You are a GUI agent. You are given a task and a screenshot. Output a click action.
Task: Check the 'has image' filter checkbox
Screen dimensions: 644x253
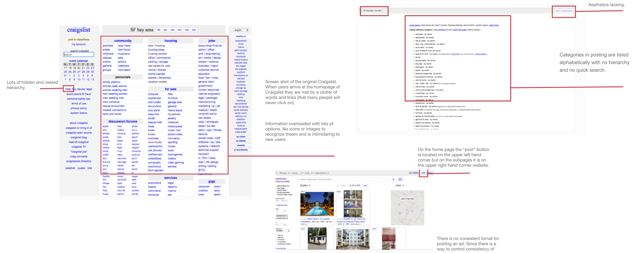276,188
